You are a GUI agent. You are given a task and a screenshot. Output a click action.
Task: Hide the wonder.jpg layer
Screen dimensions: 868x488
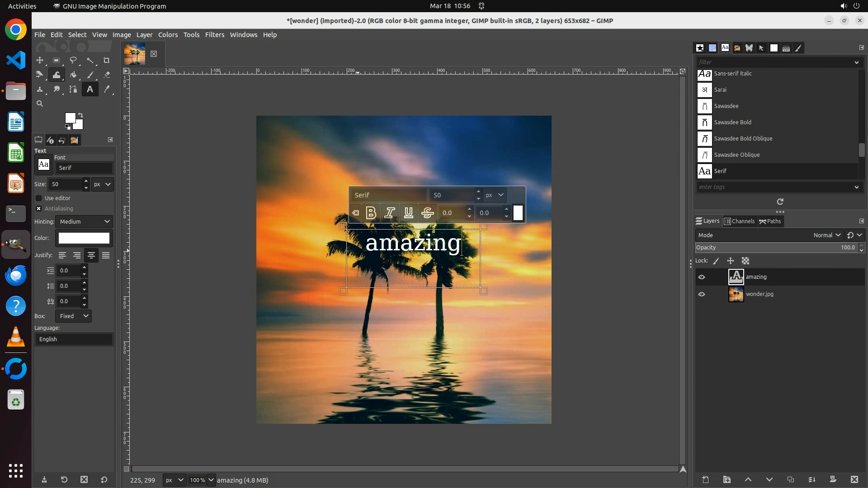coord(702,294)
